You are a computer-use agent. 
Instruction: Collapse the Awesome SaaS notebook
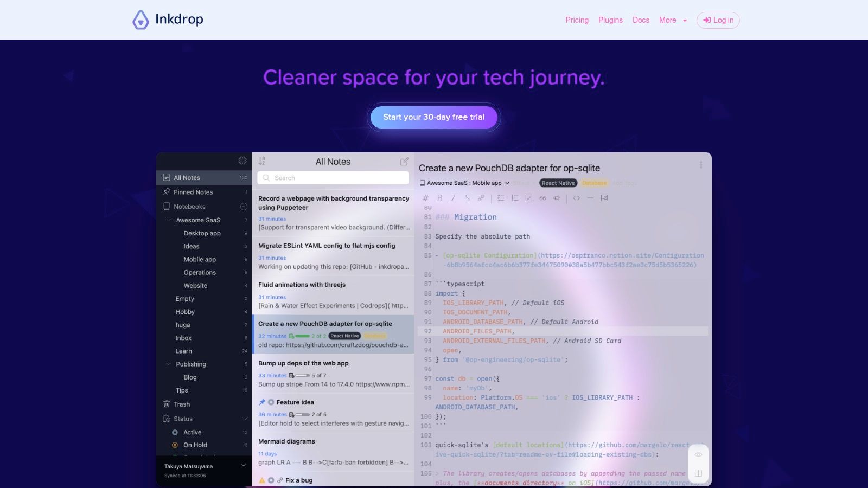tap(168, 220)
